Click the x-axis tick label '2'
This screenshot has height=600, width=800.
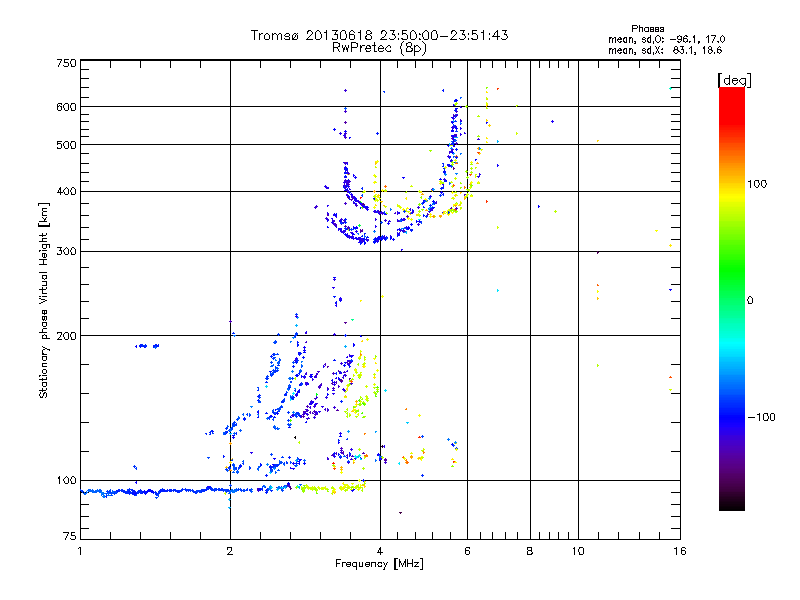coord(230,551)
